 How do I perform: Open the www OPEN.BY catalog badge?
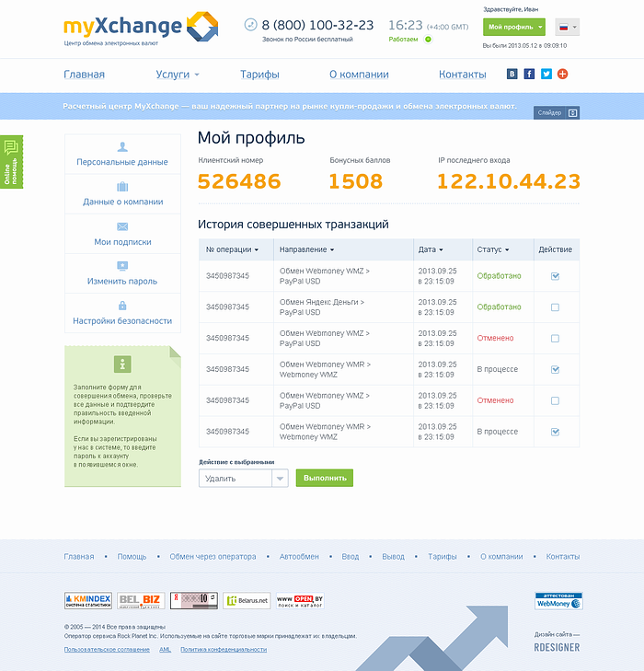click(300, 600)
